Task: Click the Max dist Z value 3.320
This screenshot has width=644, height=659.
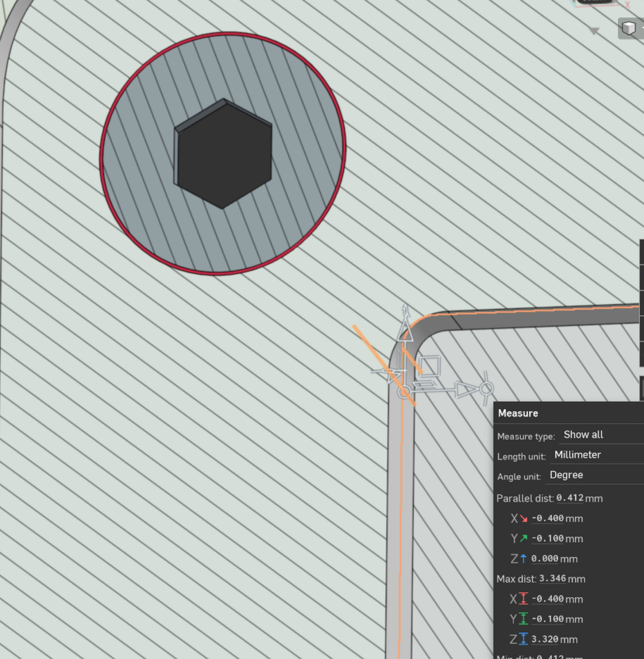Action: pos(546,639)
